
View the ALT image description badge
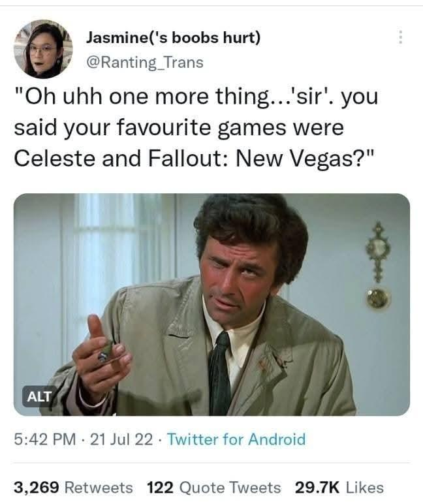[x=39, y=396]
